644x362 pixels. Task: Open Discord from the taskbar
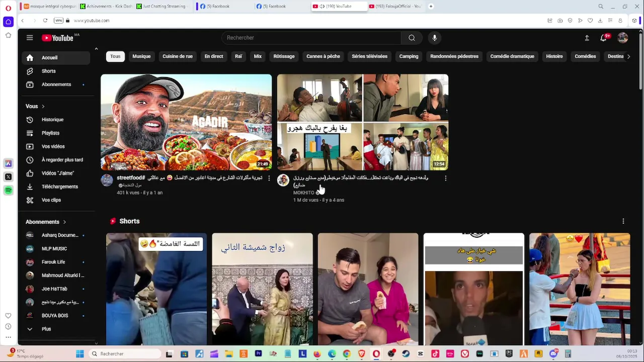553,354
